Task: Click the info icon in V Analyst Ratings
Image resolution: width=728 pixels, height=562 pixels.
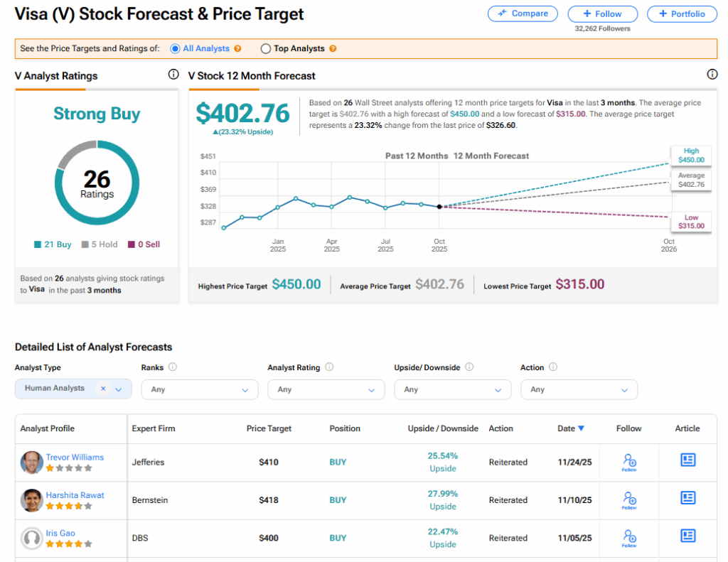Action: click(173, 75)
